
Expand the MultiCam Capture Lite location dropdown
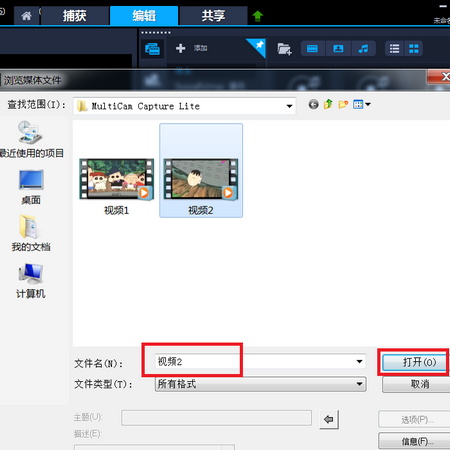tap(289, 106)
